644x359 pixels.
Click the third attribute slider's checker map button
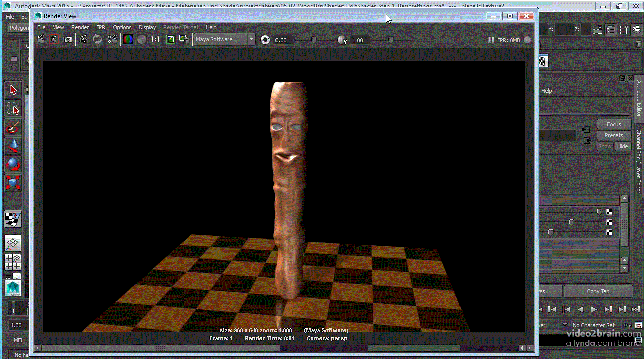[609, 232]
